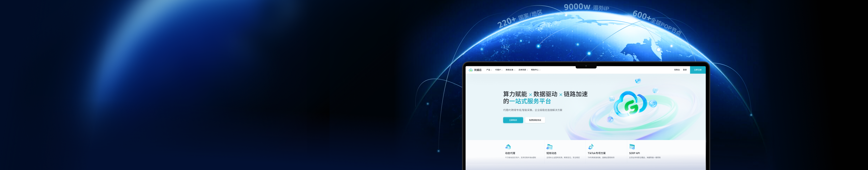
Task: Click the laptop camera notch dot
Action: (586, 66)
